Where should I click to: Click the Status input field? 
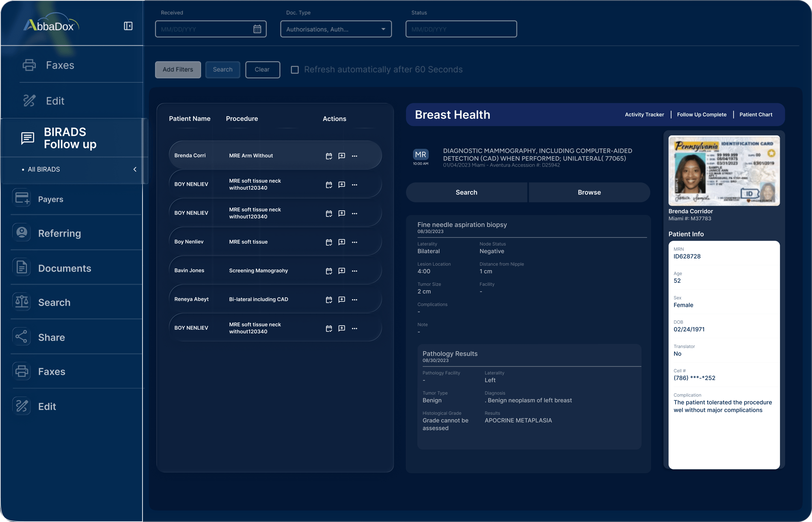(x=461, y=29)
